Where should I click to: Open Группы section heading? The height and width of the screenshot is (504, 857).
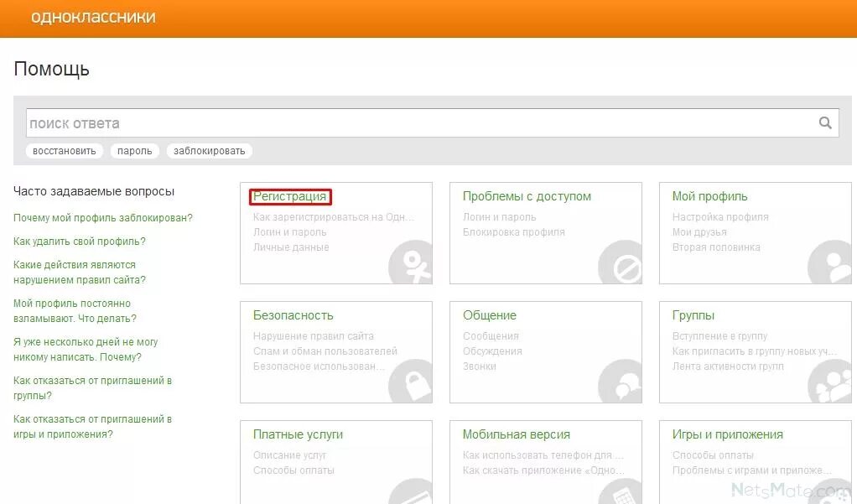click(x=693, y=315)
